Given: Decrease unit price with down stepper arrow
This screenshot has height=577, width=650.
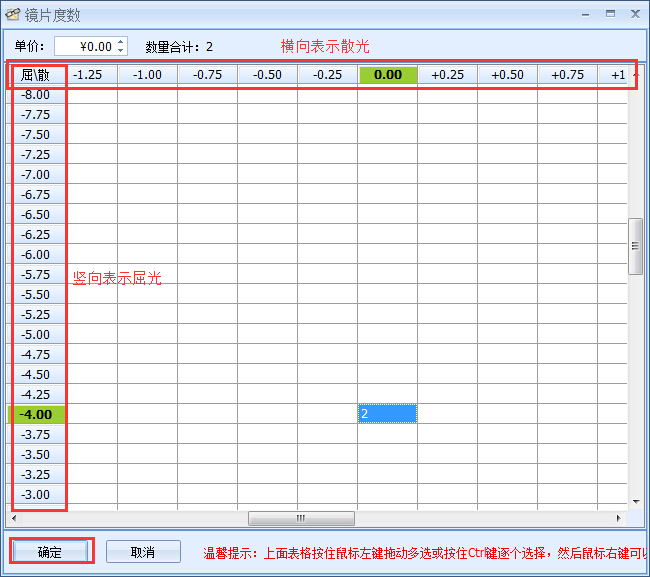Looking at the screenshot, I should (x=121, y=50).
